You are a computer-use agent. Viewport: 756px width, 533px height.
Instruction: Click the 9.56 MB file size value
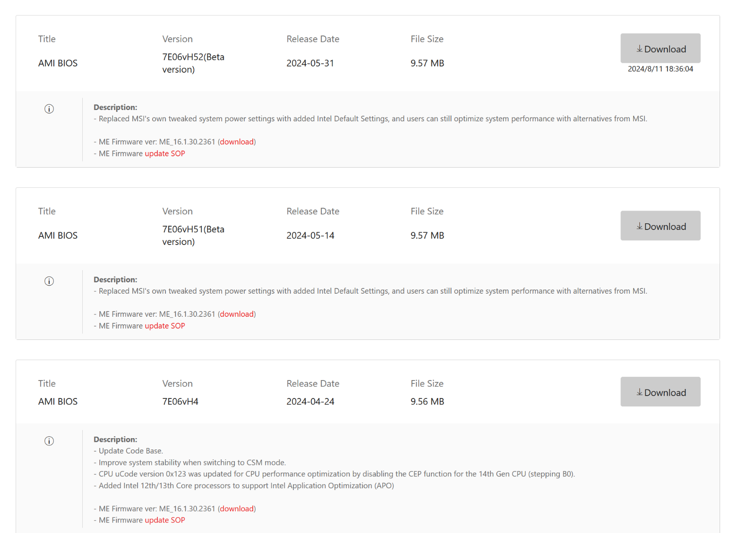(x=427, y=401)
